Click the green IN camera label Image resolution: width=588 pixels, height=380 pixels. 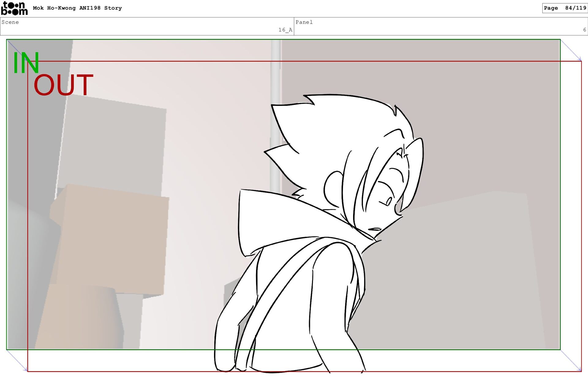click(26, 63)
